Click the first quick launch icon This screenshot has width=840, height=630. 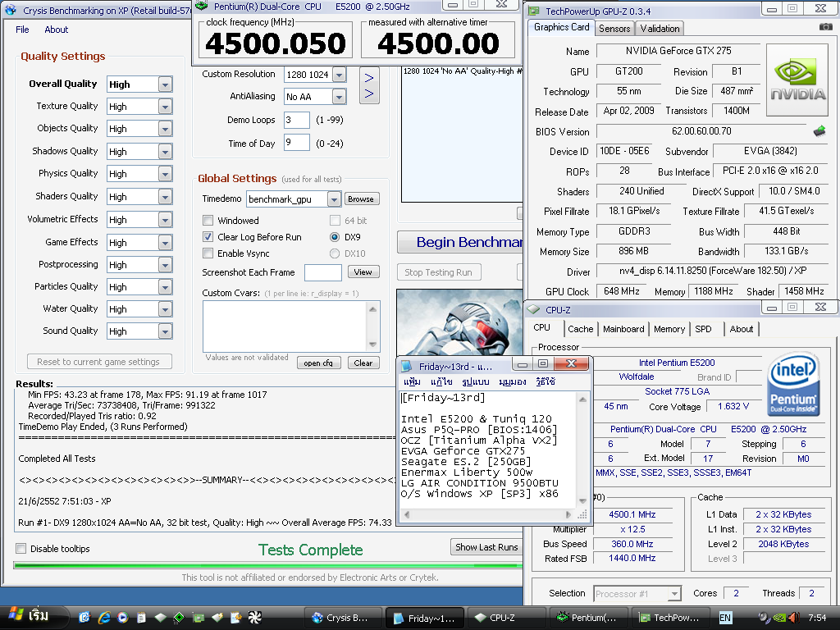pyautogui.click(x=84, y=618)
